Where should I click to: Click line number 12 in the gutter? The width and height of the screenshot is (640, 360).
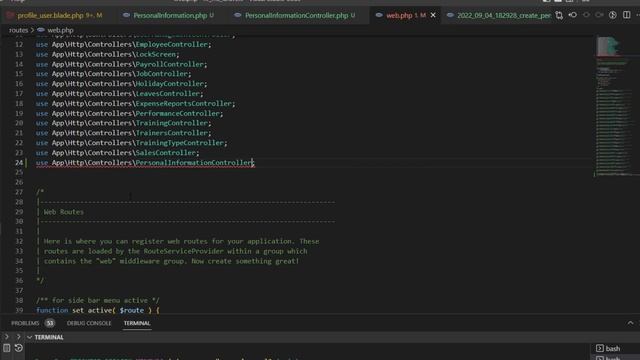point(19,44)
